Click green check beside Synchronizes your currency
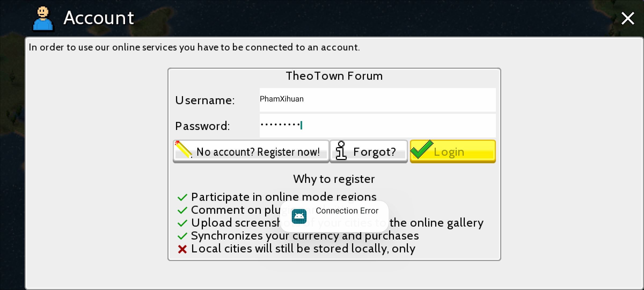 coord(182,236)
